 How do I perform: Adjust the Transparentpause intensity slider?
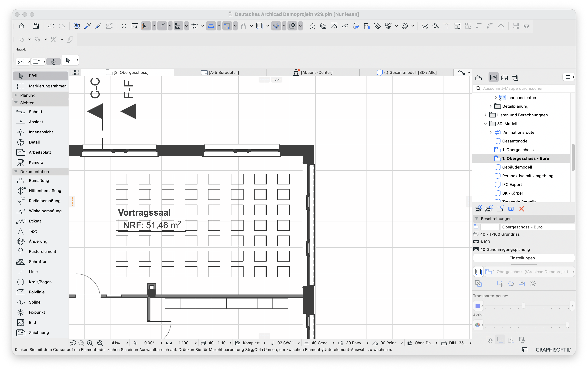click(x=523, y=306)
